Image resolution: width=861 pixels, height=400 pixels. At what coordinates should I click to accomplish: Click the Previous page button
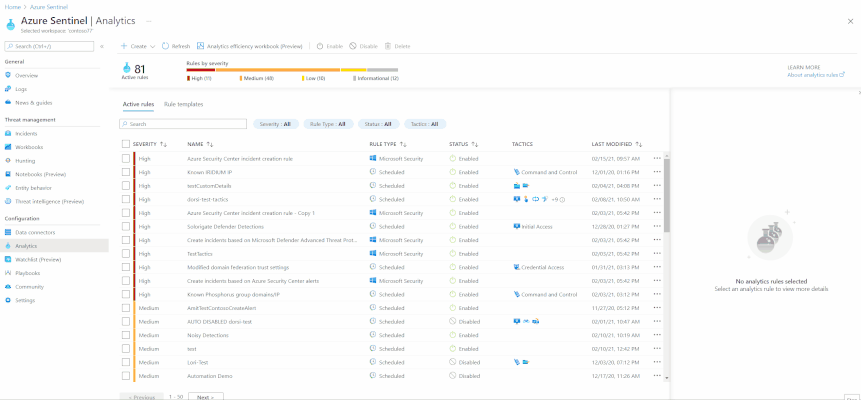coord(142,396)
